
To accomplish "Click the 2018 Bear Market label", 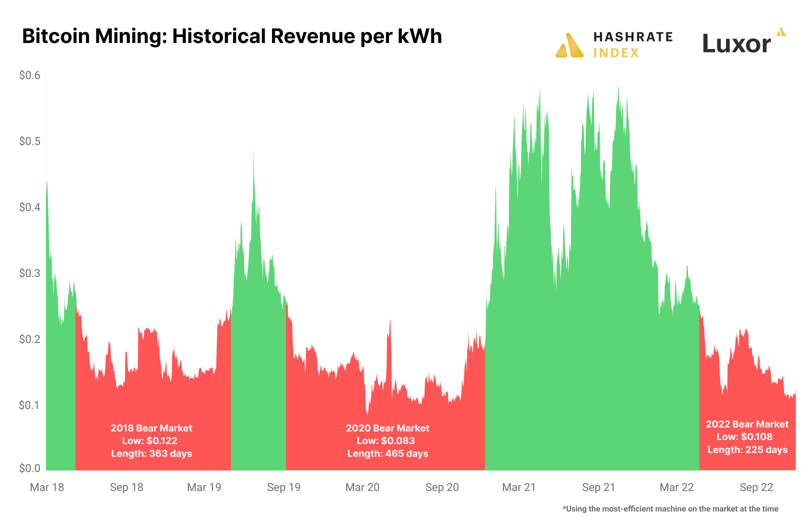I will (151, 428).
